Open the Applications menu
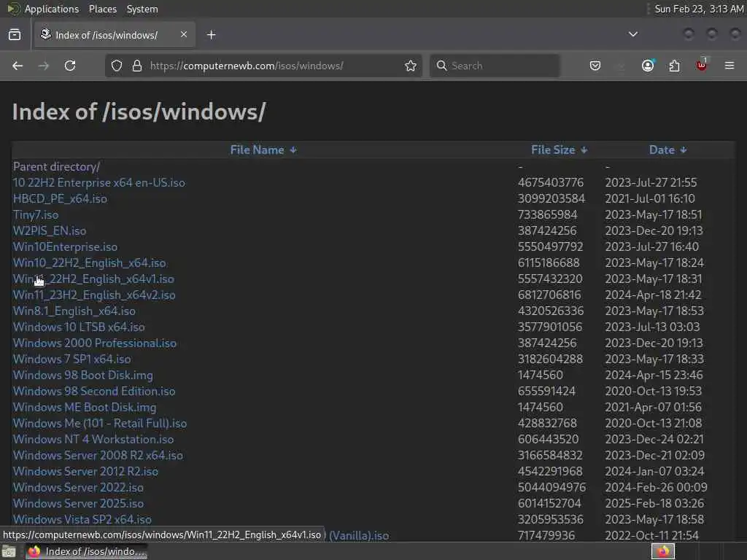The height and width of the screenshot is (560, 747). point(52,9)
